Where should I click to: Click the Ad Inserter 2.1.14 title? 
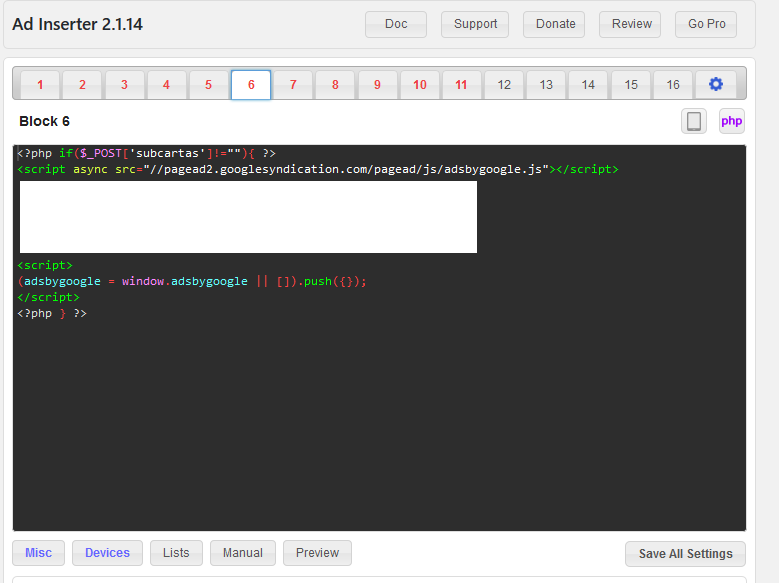coord(78,24)
